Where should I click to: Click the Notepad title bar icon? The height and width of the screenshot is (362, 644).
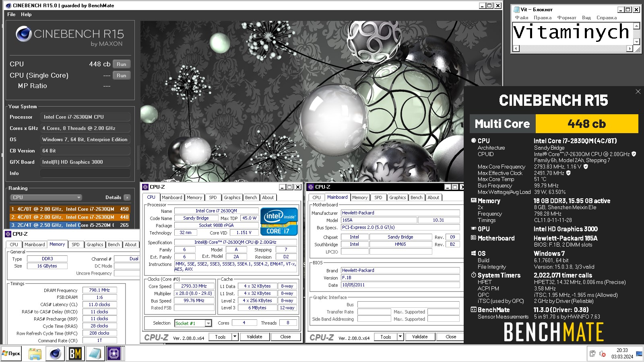coord(517,9)
